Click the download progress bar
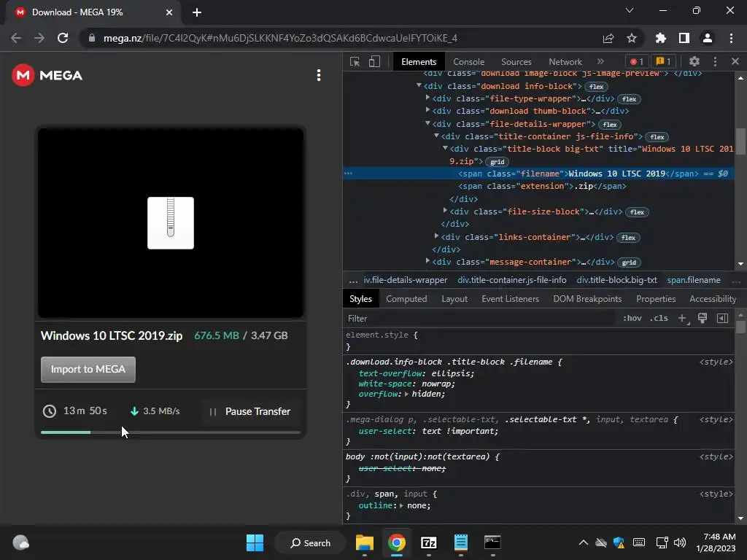This screenshot has width=747, height=560. coord(171,432)
